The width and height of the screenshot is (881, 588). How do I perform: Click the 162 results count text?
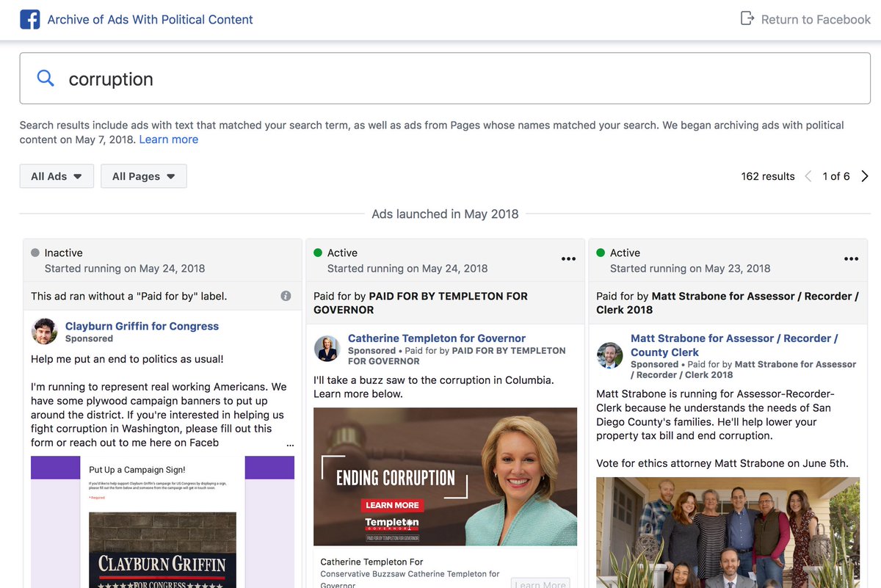click(x=768, y=176)
